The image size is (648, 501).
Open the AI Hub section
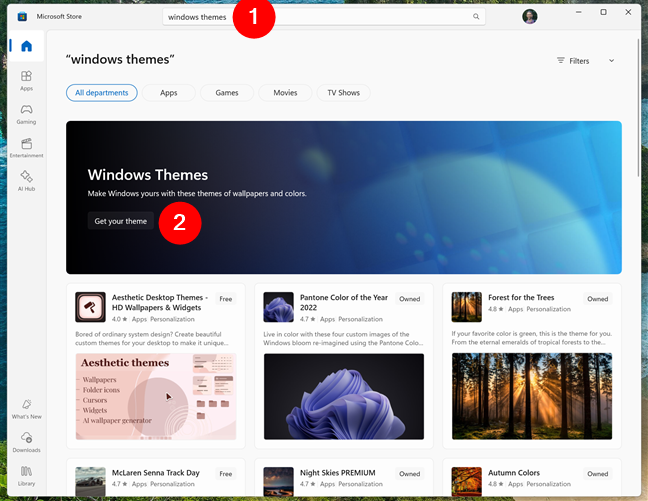(26, 181)
